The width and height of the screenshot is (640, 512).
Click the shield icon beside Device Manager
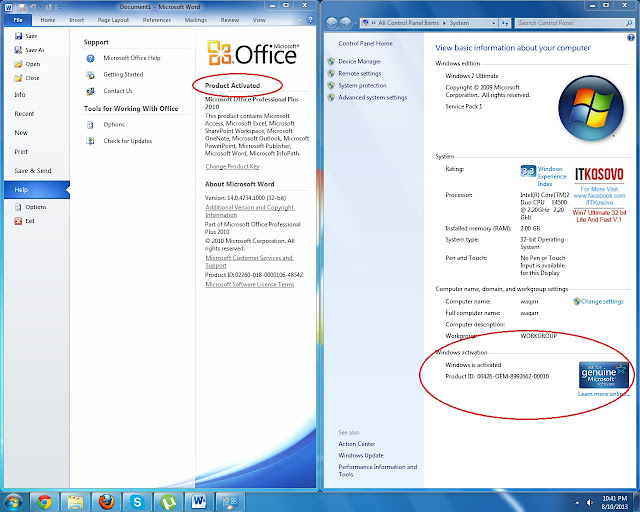[331, 61]
